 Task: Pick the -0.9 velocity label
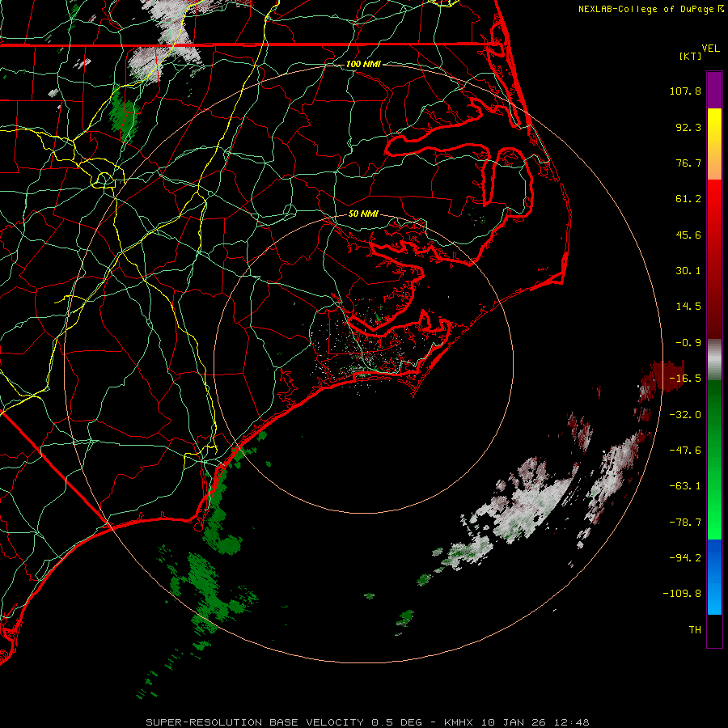[x=688, y=343]
